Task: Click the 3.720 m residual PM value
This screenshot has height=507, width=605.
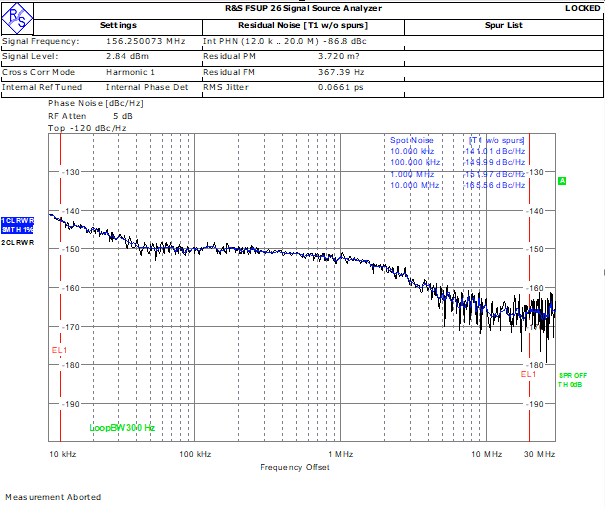Action: tap(339, 56)
